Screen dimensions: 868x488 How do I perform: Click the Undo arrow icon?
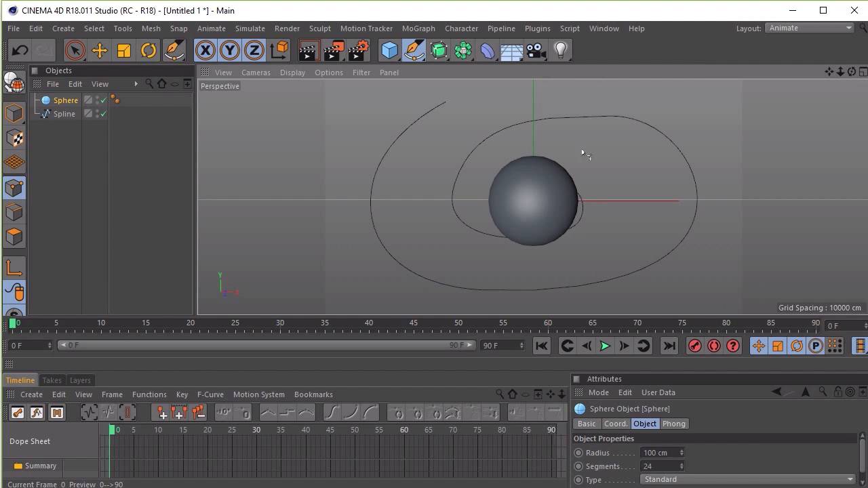pyautogui.click(x=20, y=51)
